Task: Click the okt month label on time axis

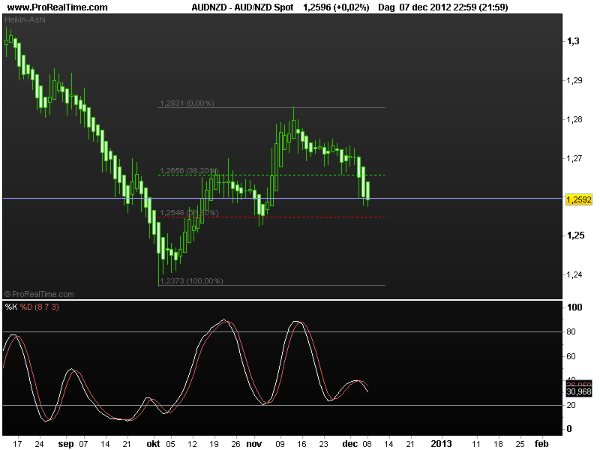Action: pos(153,443)
